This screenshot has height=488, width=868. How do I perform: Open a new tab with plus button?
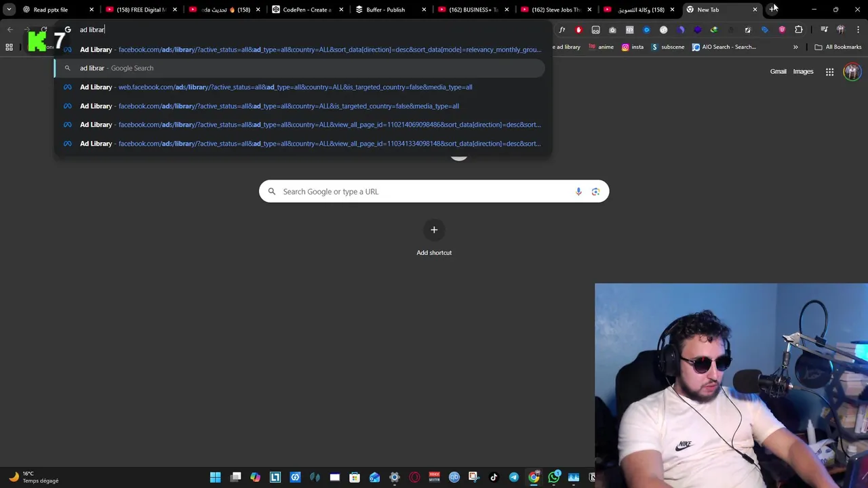tap(772, 9)
